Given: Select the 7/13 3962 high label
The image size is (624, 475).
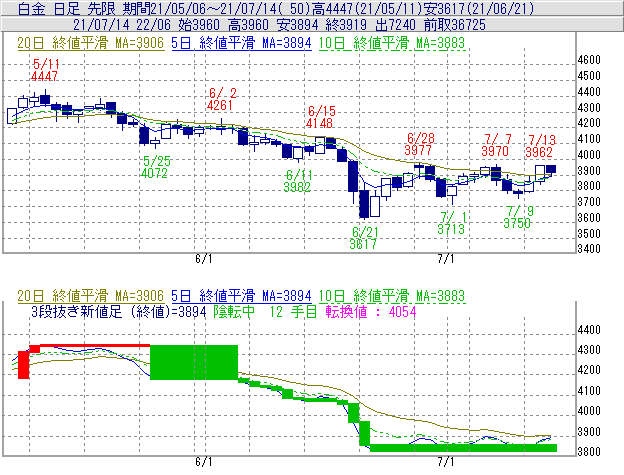Looking at the screenshot, I should (x=540, y=146).
